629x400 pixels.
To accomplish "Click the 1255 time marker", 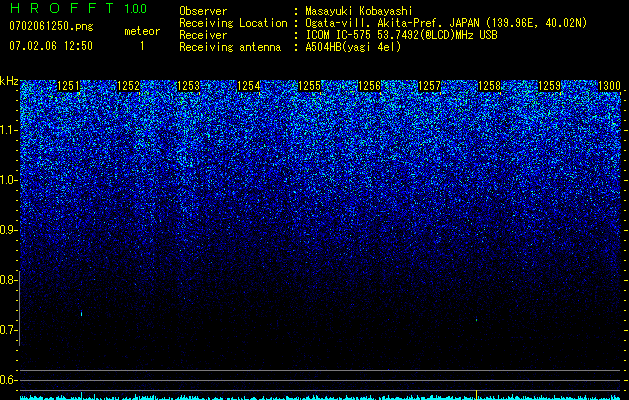I will point(309,86).
